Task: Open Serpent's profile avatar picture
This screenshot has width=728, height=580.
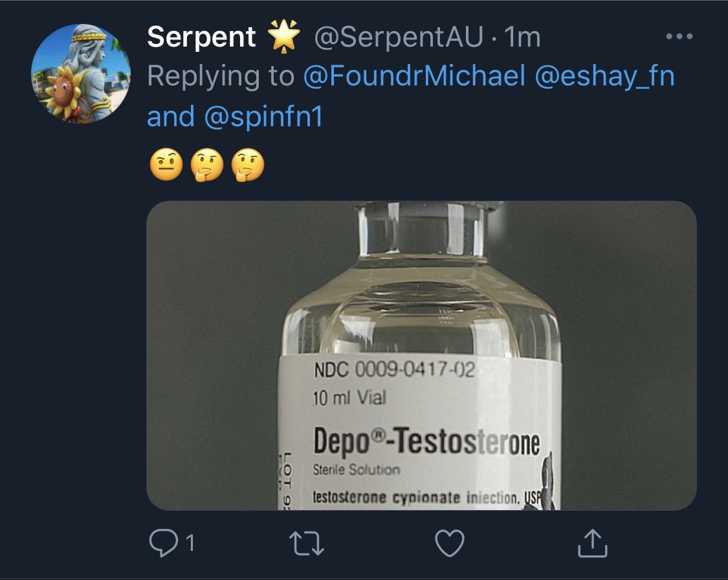Action: [x=81, y=74]
